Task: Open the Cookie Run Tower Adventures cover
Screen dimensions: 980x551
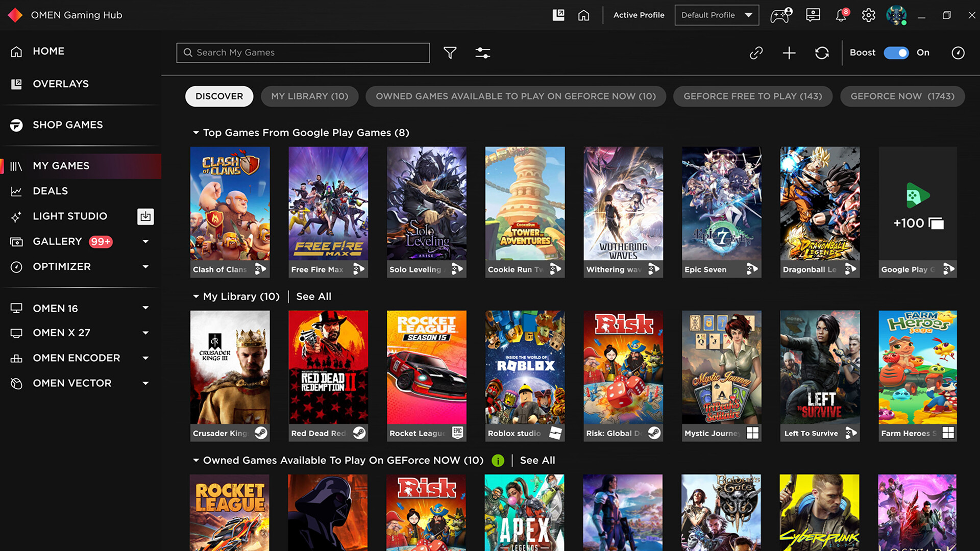Action: click(525, 204)
